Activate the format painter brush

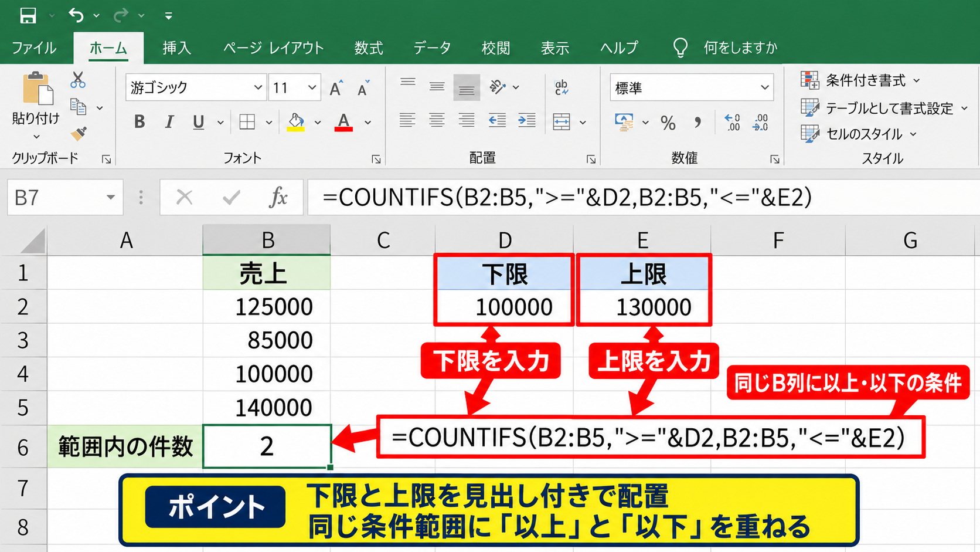click(79, 134)
